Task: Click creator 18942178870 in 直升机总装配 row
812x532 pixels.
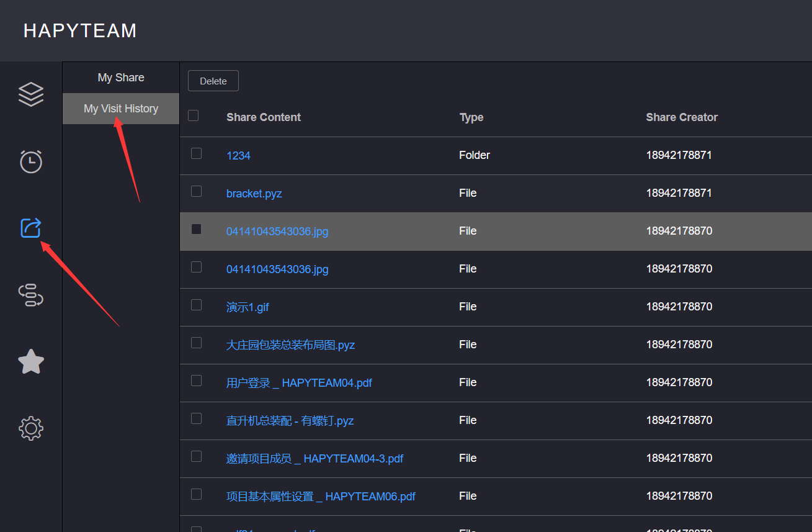Action: tap(679, 420)
